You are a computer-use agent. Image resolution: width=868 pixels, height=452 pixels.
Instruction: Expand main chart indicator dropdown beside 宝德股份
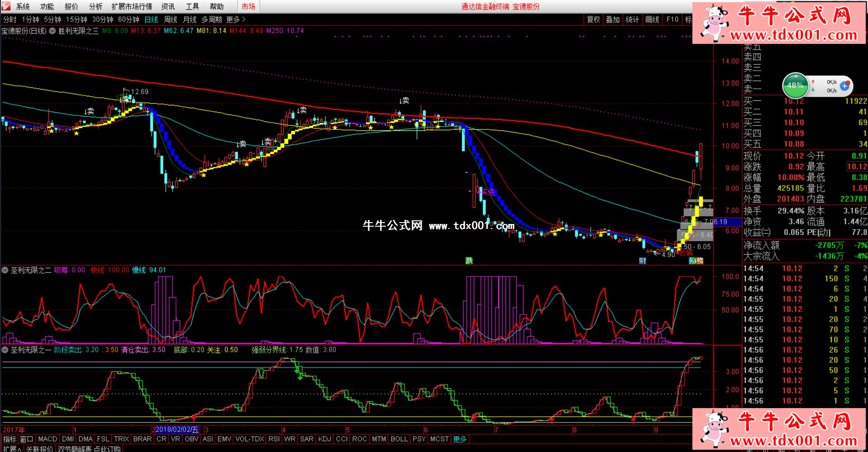(x=52, y=31)
